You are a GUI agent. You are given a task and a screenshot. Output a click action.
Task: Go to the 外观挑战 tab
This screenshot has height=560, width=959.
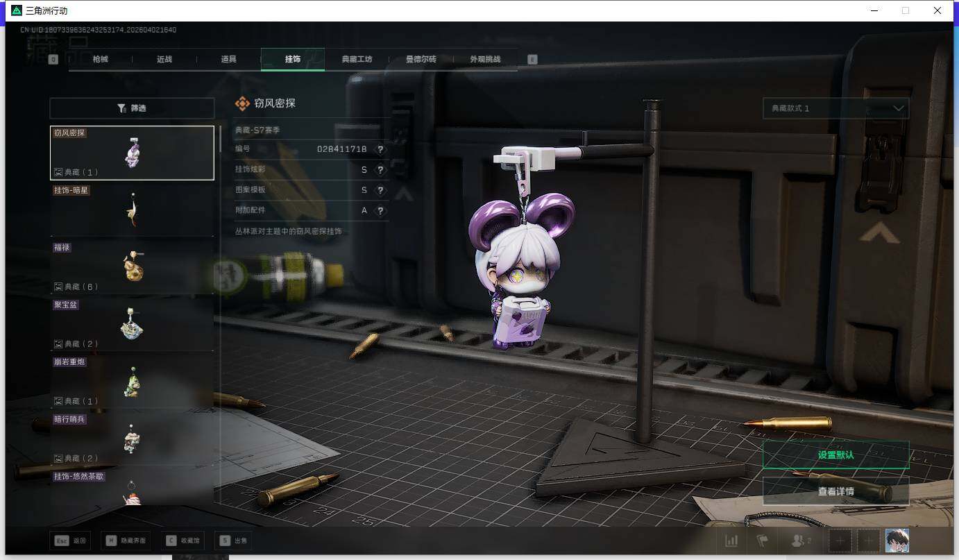click(484, 60)
